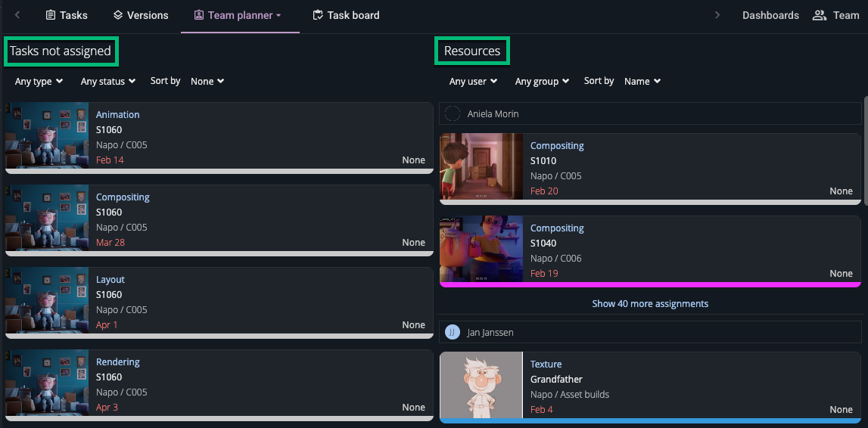Click the right navigation chevron arrow

click(x=717, y=15)
